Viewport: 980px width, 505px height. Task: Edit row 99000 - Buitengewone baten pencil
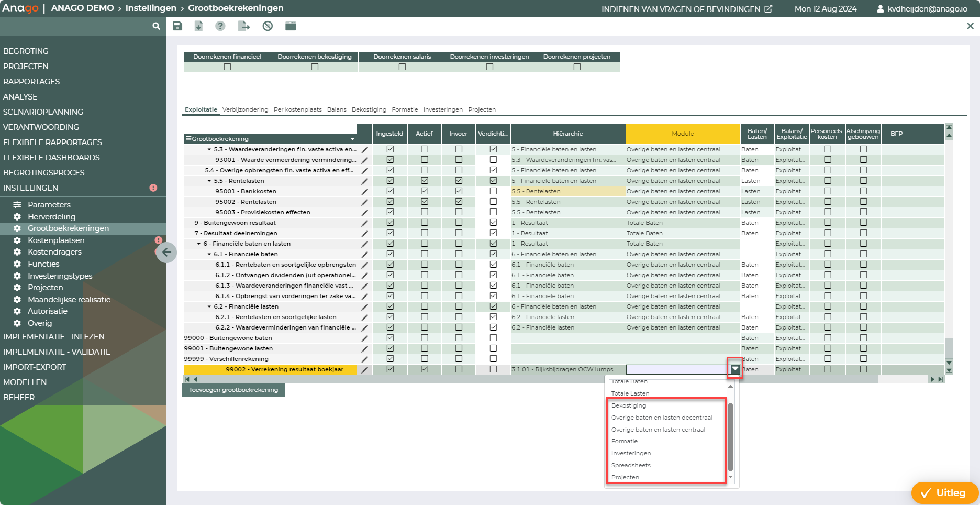(364, 338)
